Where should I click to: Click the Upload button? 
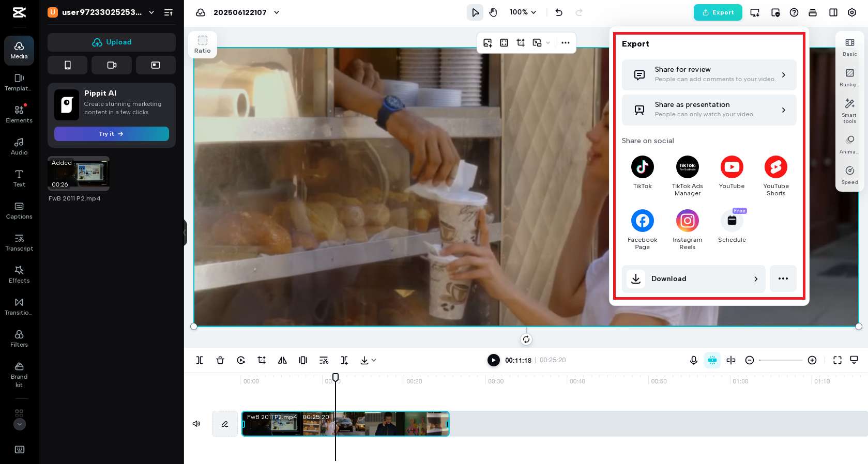coord(112,42)
